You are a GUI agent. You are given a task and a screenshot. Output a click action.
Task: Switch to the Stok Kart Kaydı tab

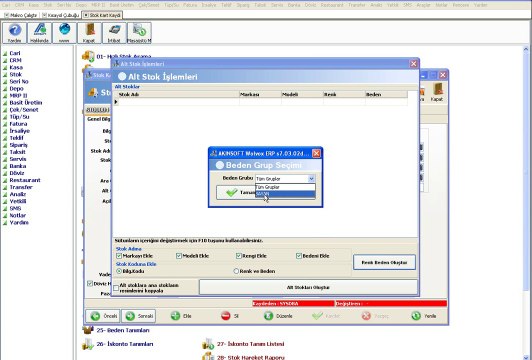102,15
